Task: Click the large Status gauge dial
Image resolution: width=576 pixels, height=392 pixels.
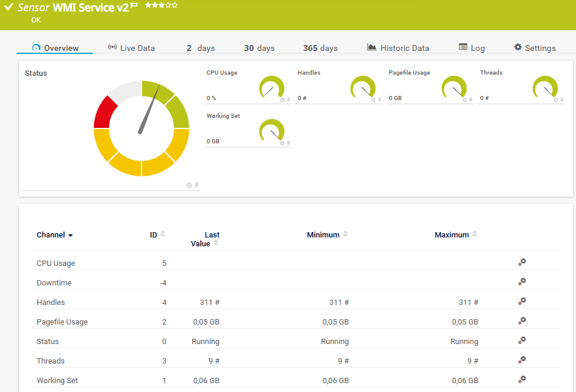Action: pyautogui.click(x=141, y=128)
